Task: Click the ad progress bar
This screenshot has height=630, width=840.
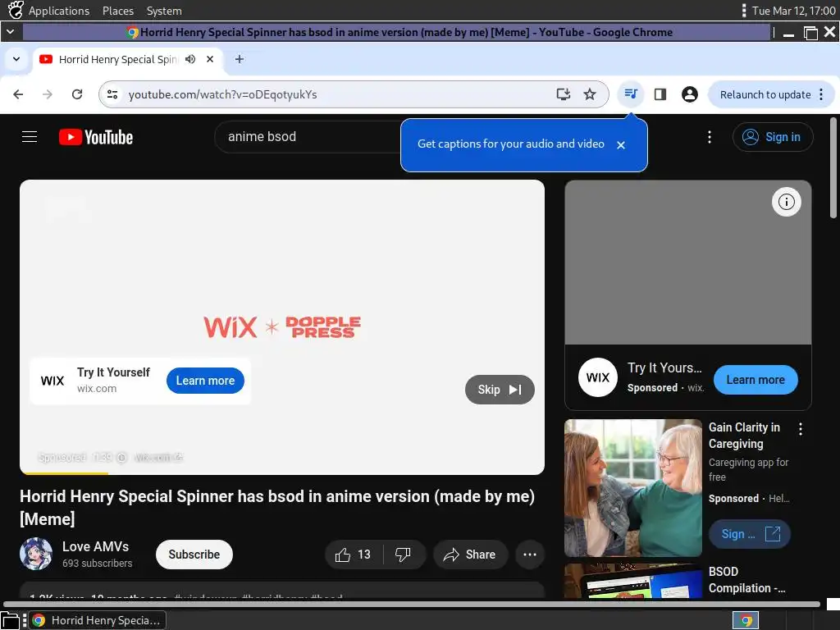Action: coord(282,473)
